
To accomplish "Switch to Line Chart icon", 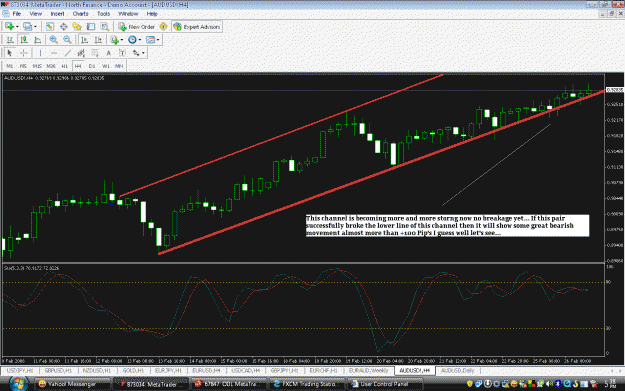I will (37, 40).
